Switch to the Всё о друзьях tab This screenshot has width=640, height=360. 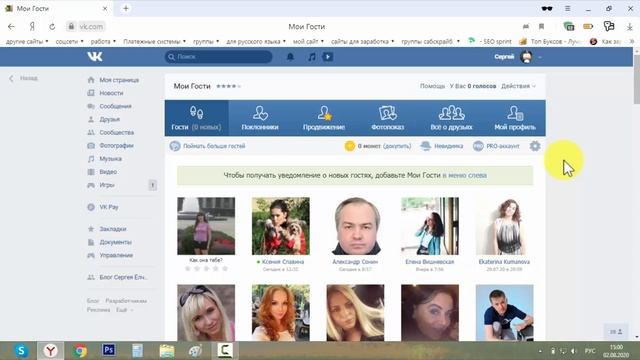451,118
